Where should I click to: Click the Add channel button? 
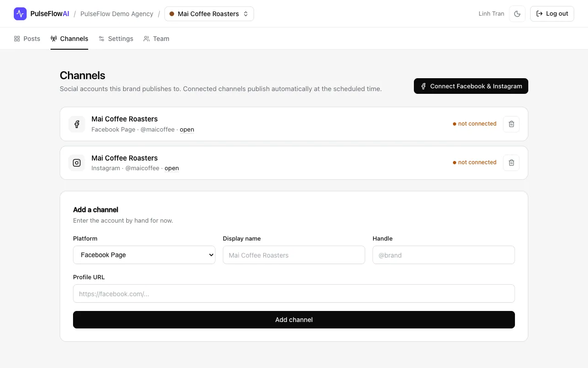(x=294, y=320)
